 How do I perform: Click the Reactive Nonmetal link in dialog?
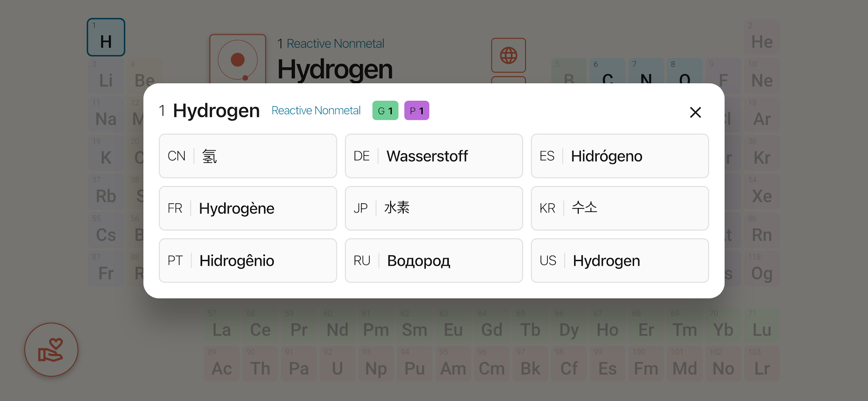tap(316, 111)
